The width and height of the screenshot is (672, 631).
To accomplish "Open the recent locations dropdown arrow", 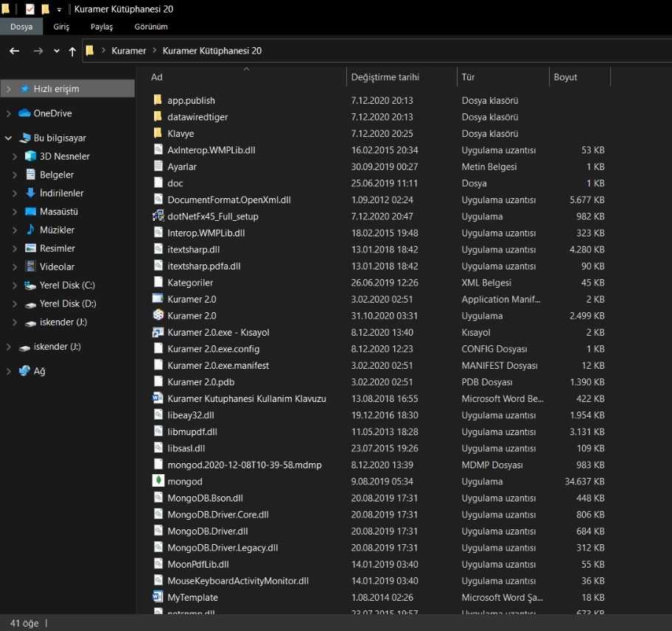I will [57, 51].
